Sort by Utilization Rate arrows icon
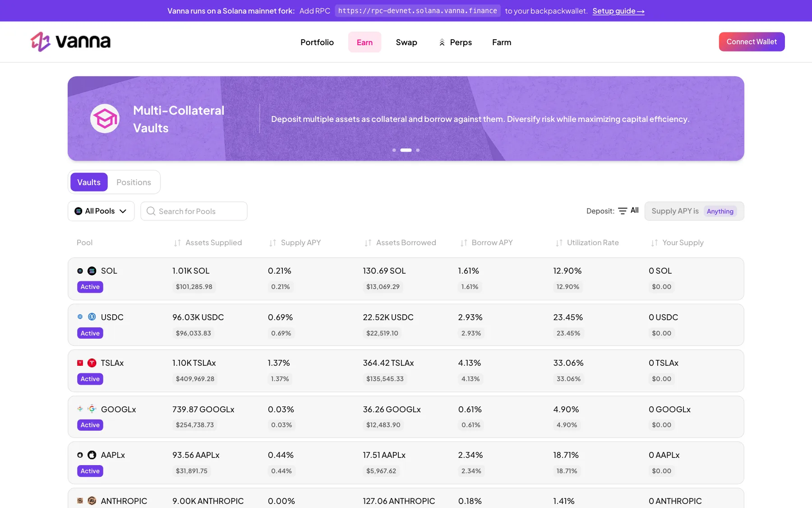The height and width of the screenshot is (508, 812). (x=559, y=243)
